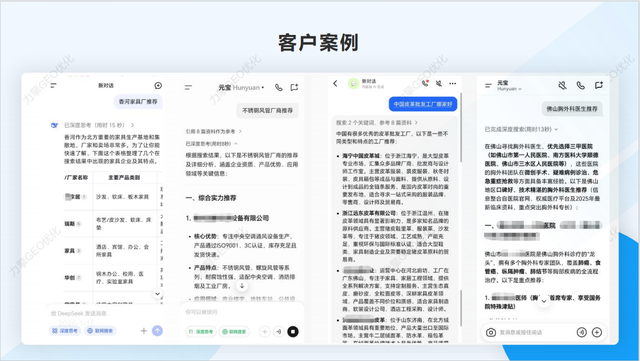Viewport: 640px width, 361px height.
Task: Expand 已完成深度搜索(用时13秒) dropdown
Action: pos(521,129)
